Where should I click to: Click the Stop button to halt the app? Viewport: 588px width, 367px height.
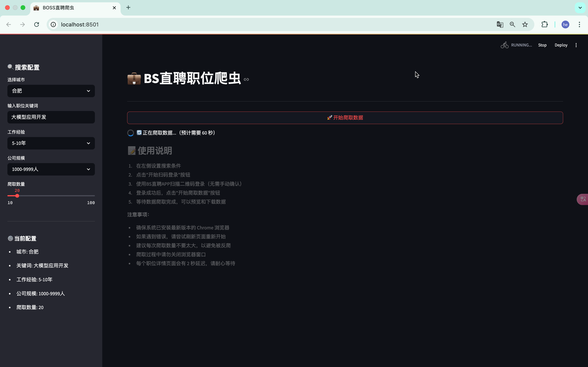coord(542,45)
